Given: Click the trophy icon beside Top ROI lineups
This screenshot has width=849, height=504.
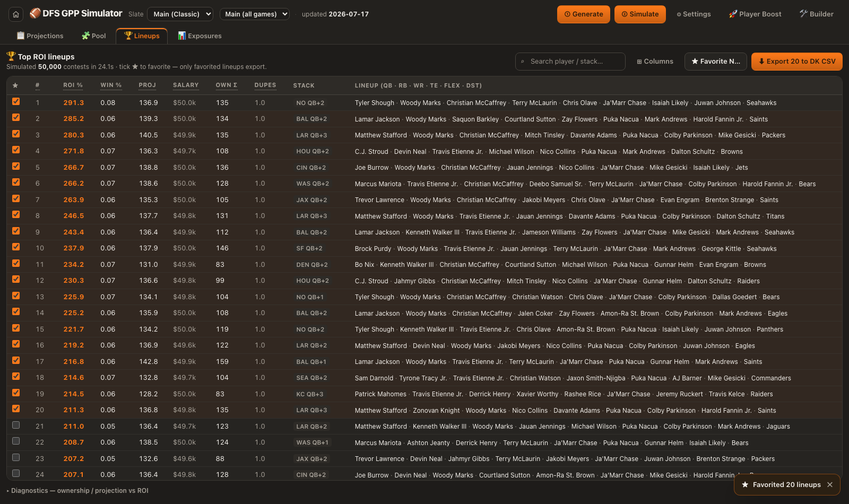Looking at the screenshot, I should [11, 56].
